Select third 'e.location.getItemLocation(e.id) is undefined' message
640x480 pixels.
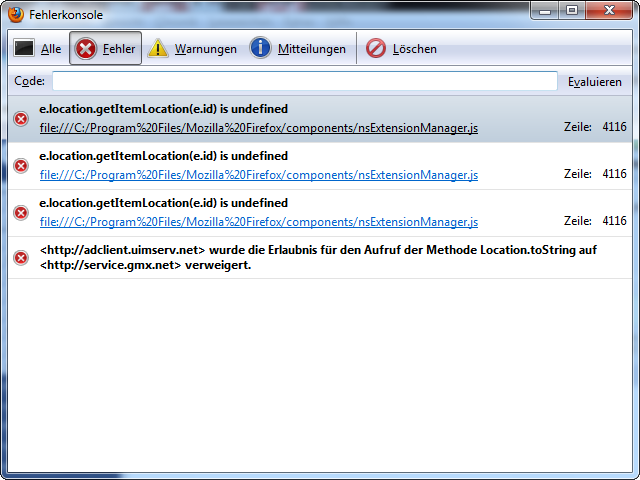click(164, 203)
